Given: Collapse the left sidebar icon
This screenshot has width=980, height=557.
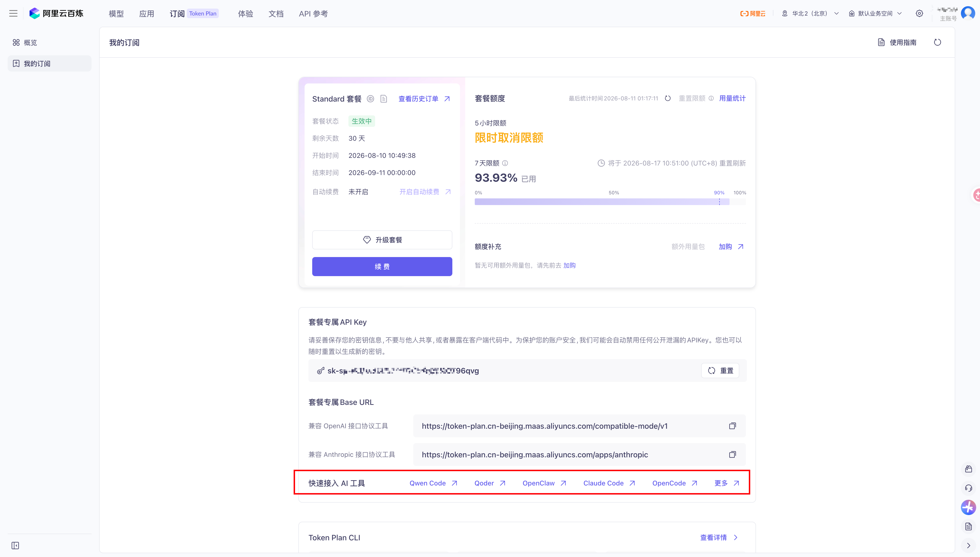Looking at the screenshot, I should tap(15, 546).
